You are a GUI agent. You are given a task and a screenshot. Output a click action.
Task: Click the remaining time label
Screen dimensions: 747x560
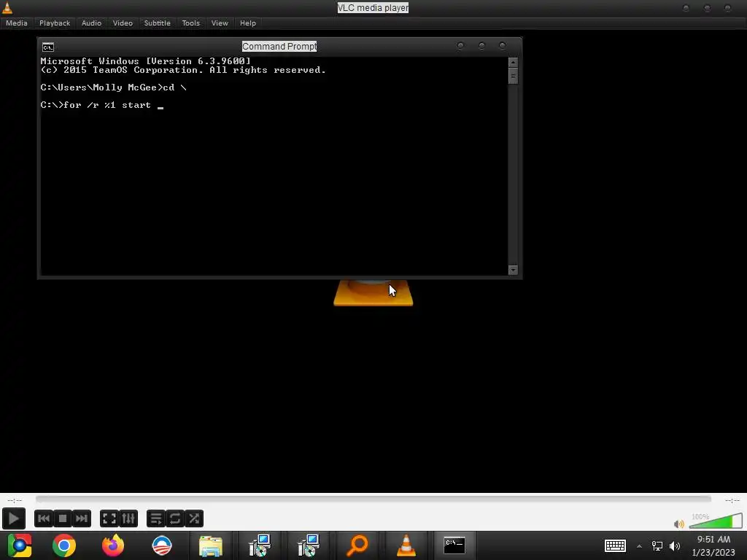(x=732, y=500)
